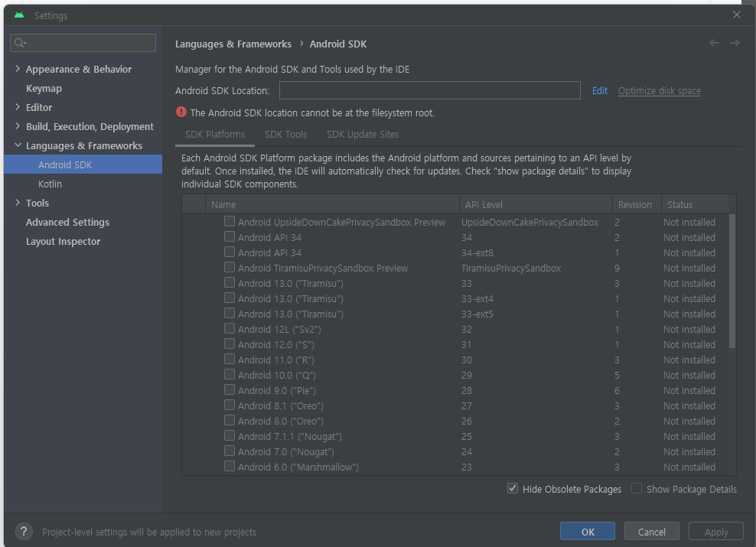Check Android 12.0 S checkbox

coord(230,344)
